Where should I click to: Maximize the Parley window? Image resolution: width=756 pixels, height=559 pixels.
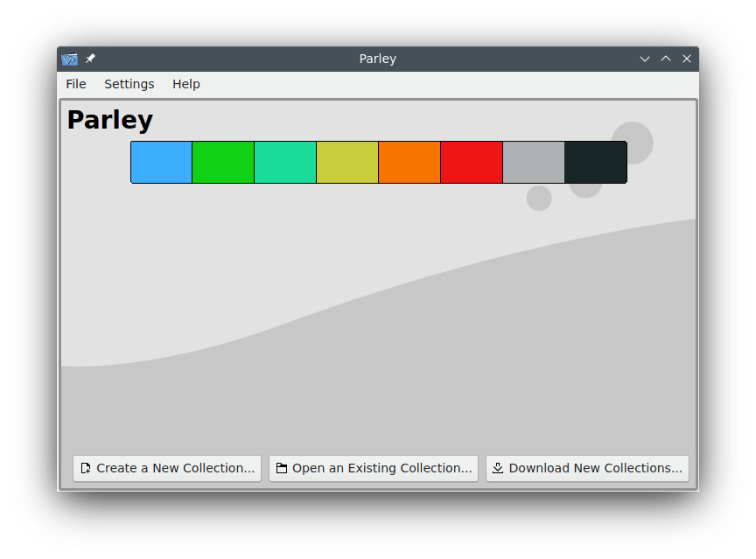pos(666,59)
